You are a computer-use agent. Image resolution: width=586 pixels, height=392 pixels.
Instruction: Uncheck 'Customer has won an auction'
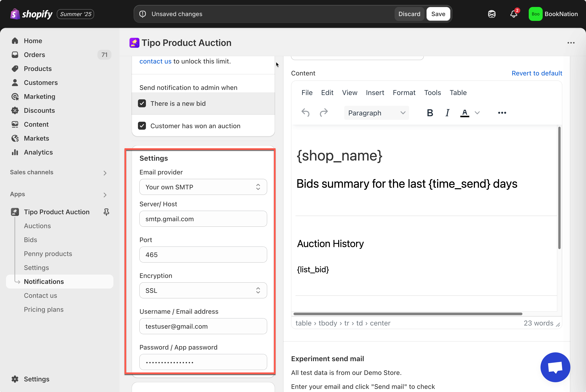pyautogui.click(x=142, y=126)
